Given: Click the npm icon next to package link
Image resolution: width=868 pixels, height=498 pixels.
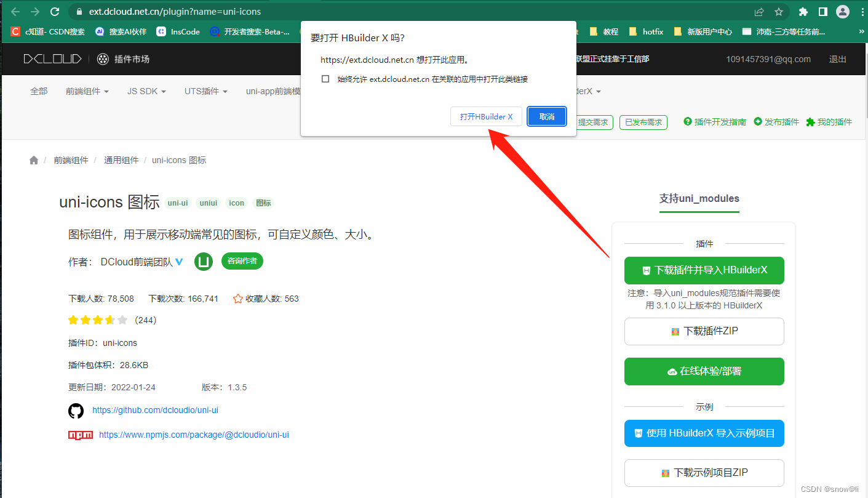Looking at the screenshot, I should [80, 435].
